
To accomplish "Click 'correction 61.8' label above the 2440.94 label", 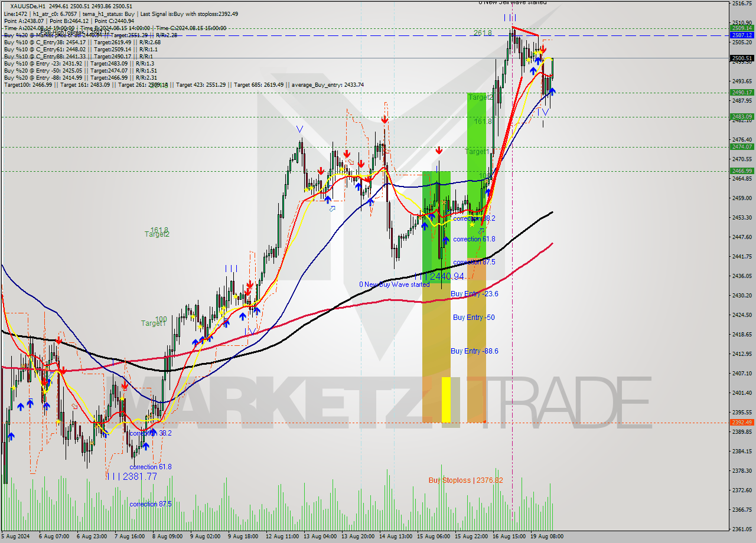I will point(474,239).
